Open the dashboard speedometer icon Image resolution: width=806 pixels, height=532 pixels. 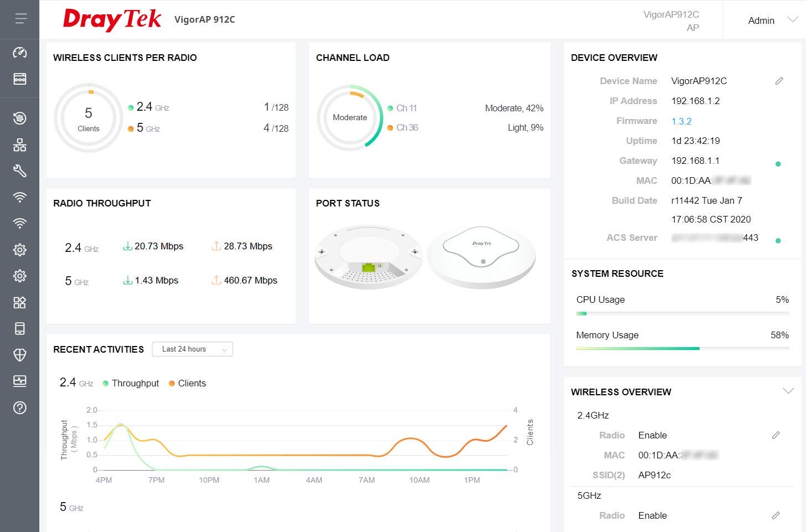20,53
